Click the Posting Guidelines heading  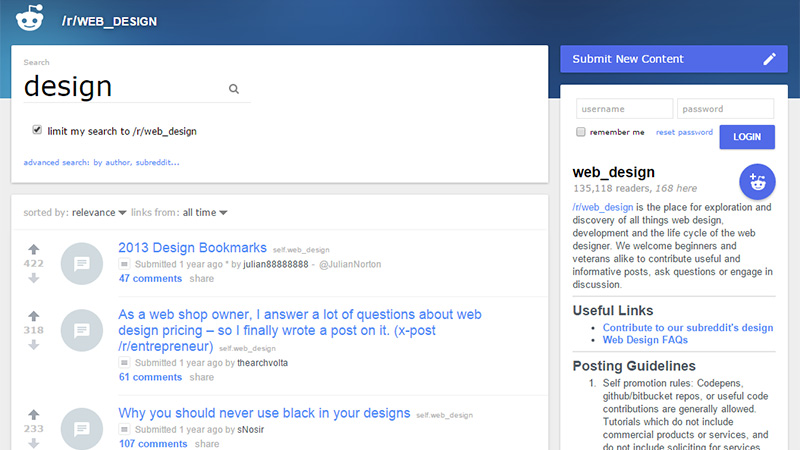click(634, 366)
